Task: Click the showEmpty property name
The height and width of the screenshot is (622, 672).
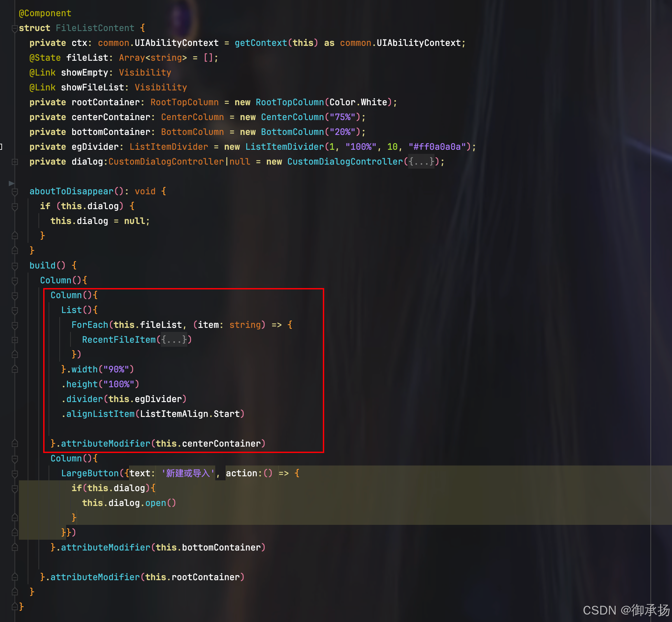Action: [x=85, y=73]
